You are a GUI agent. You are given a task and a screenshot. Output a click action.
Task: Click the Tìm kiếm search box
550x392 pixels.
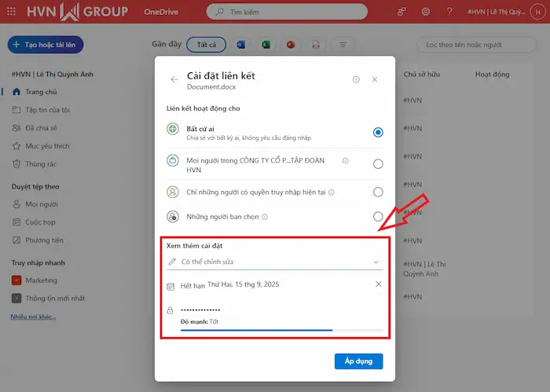pyautogui.click(x=287, y=12)
